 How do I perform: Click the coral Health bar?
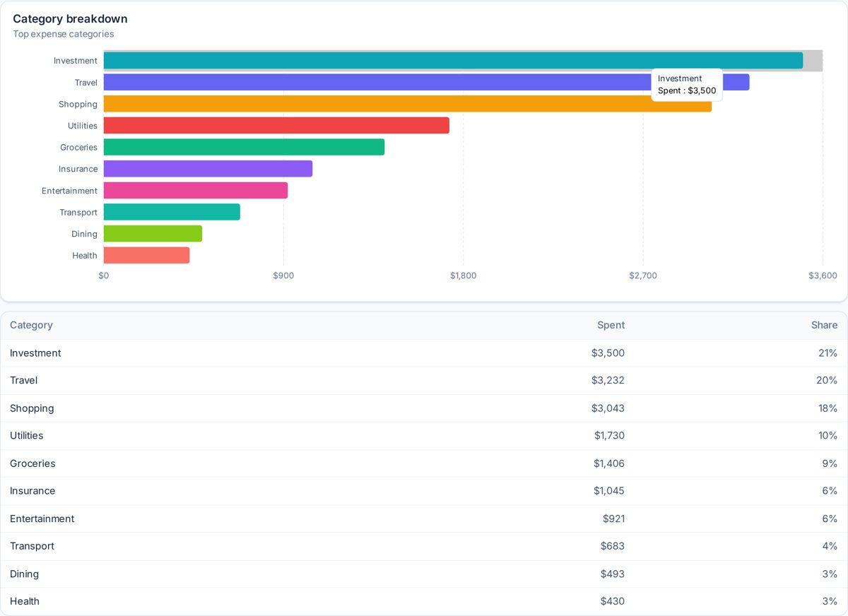click(x=146, y=255)
